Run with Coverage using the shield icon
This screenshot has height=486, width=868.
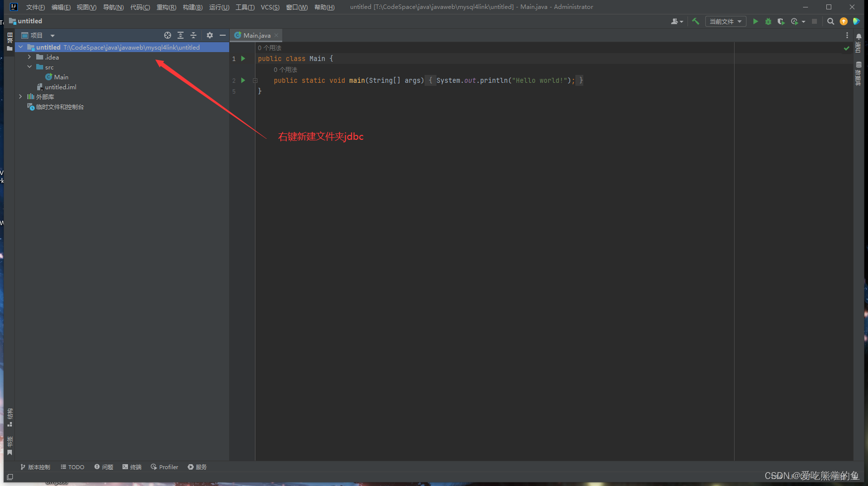(781, 21)
